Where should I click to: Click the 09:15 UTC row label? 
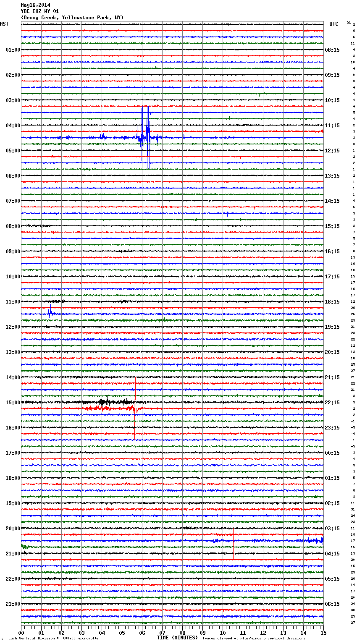[332, 75]
